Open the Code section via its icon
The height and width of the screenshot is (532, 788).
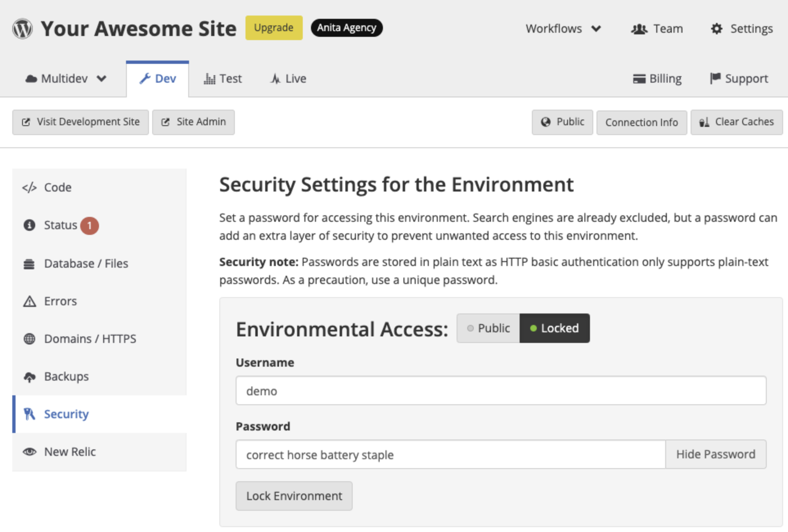click(x=29, y=187)
